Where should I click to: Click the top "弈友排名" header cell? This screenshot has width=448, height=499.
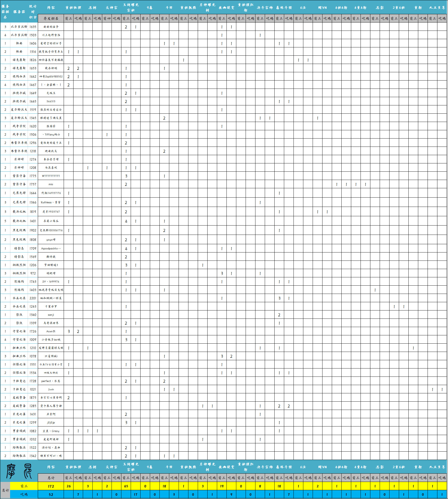tap(51, 18)
